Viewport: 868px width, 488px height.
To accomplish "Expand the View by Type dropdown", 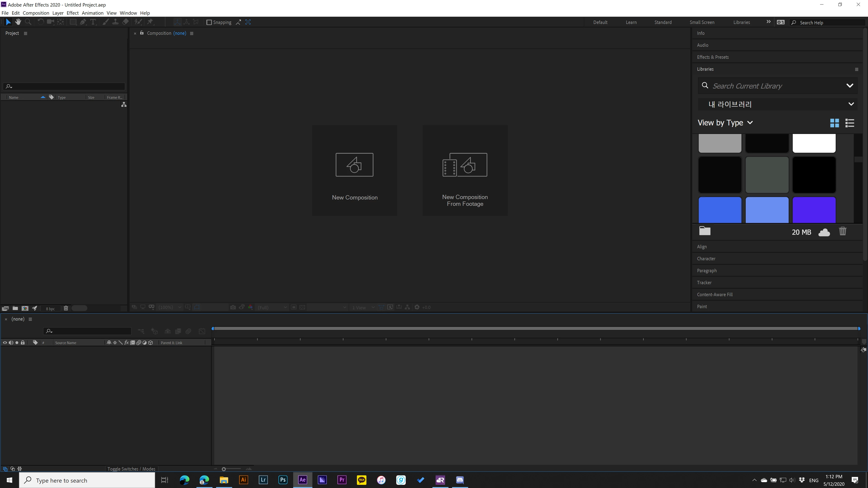I will [x=725, y=123].
